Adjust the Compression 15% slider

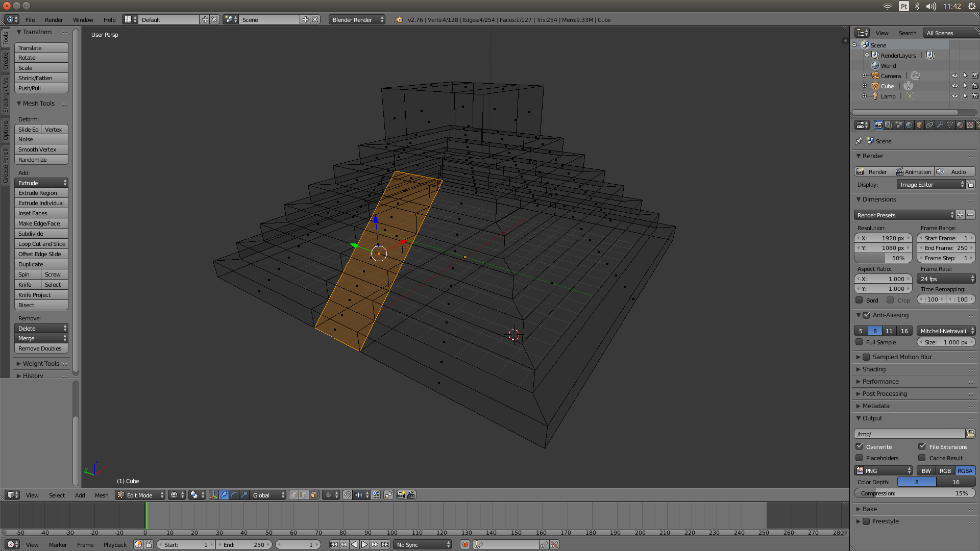click(914, 493)
